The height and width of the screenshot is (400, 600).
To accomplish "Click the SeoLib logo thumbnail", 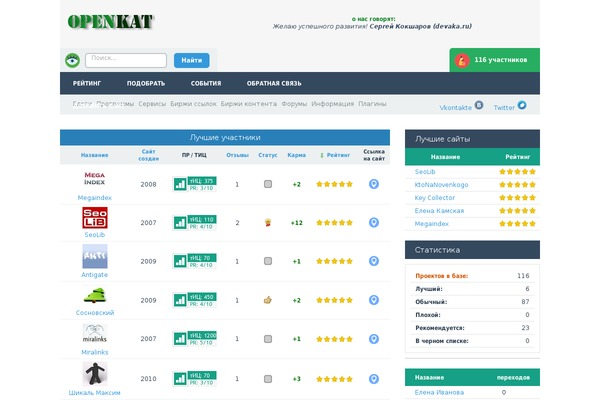I will coord(95,217).
